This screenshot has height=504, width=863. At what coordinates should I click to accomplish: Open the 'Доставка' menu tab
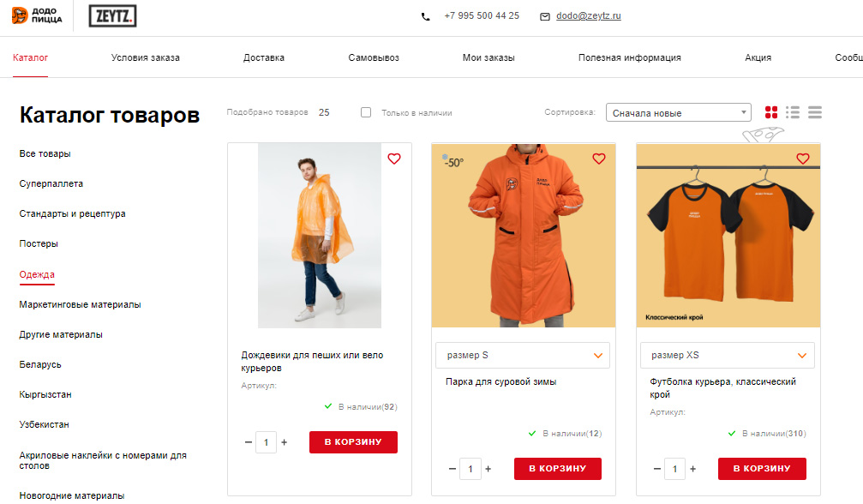[264, 57]
